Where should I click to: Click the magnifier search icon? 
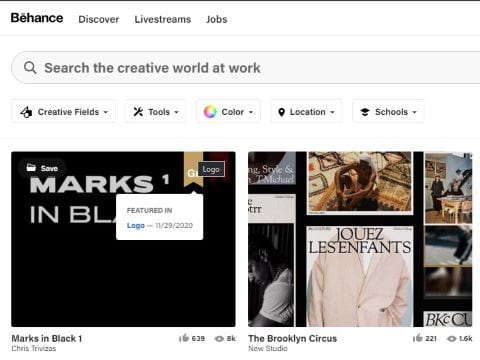click(x=30, y=68)
